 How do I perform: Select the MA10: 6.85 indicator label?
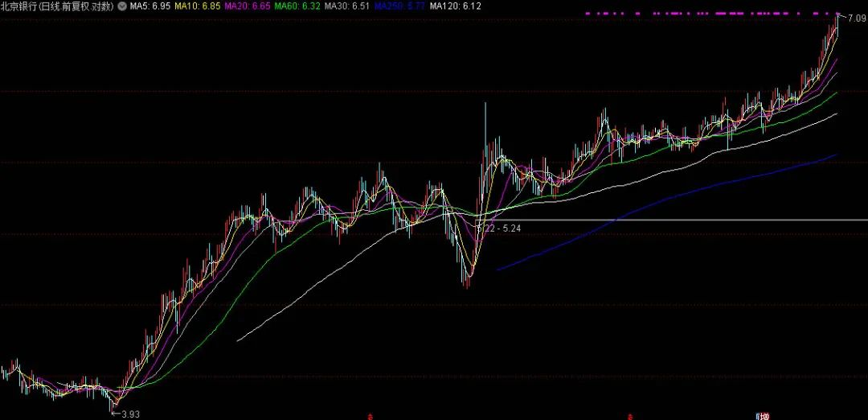click(x=198, y=6)
